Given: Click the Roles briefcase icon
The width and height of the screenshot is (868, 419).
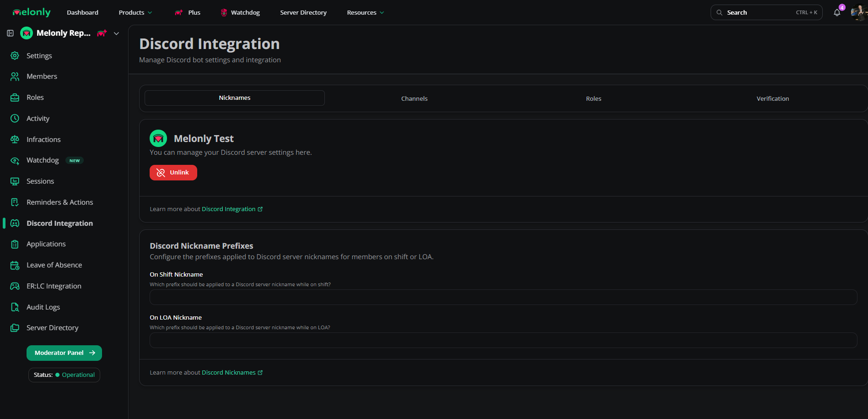Looking at the screenshot, I should [15, 98].
